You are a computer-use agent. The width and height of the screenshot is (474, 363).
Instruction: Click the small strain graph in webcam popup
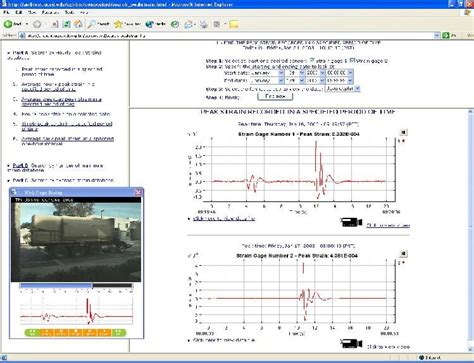[x=76, y=310]
